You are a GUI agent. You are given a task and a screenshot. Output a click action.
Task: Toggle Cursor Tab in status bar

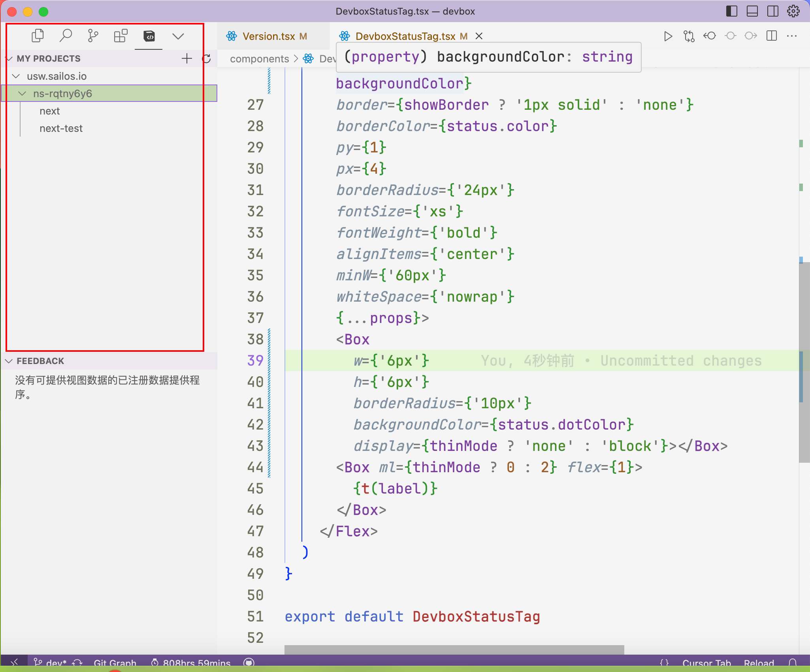706,663
